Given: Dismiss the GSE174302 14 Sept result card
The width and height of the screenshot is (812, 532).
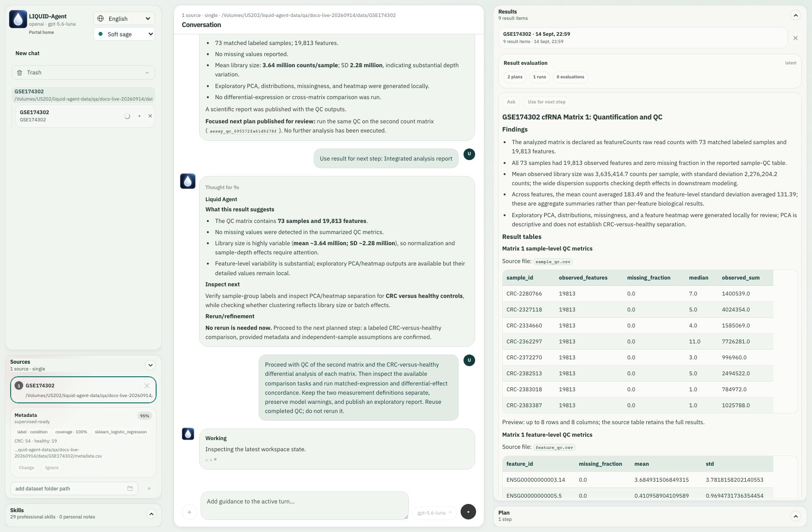Looking at the screenshot, I should [x=796, y=38].
